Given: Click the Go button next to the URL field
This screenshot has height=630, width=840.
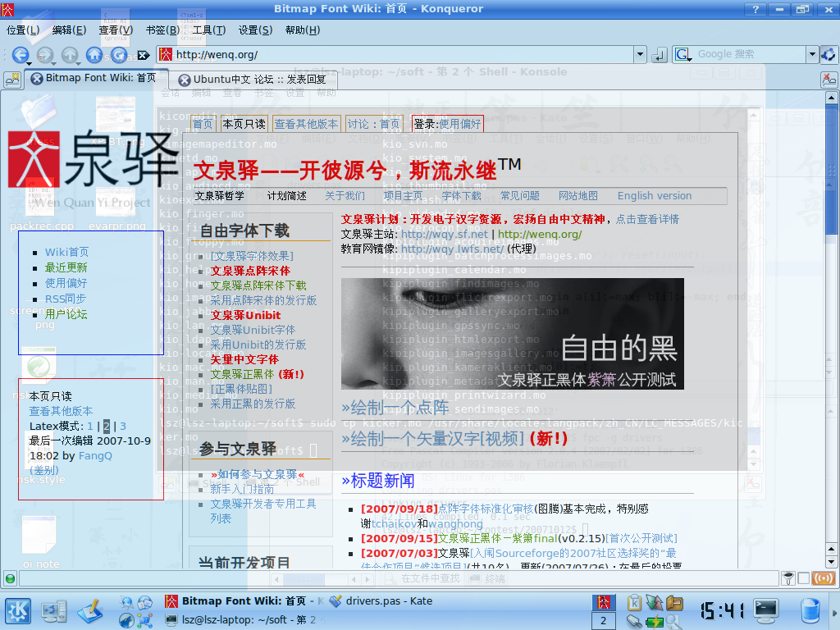Looking at the screenshot, I should click(x=659, y=55).
